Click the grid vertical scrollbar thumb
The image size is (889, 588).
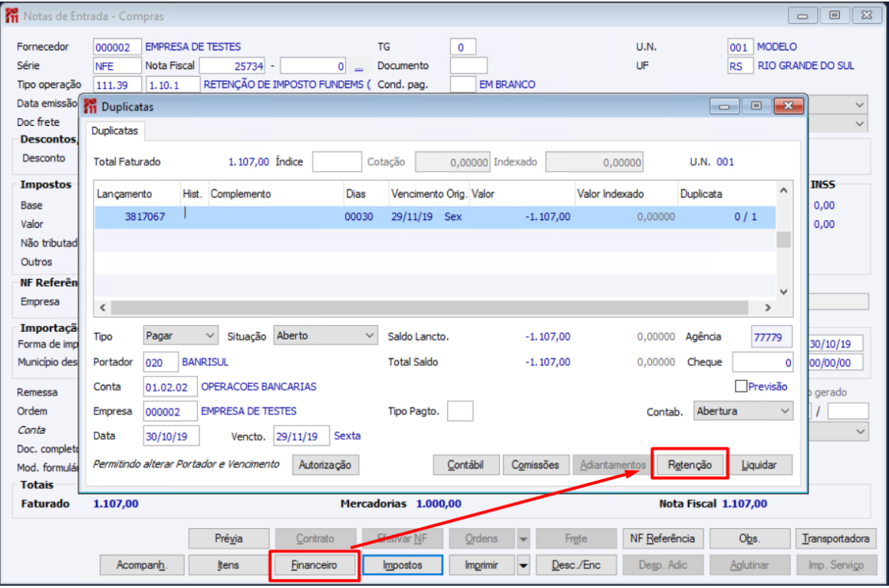click(784, 240)
